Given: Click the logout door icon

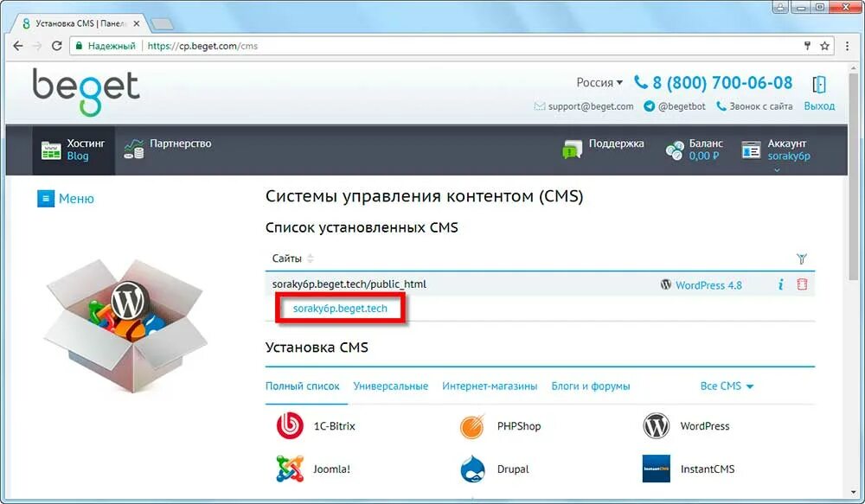Looking at the screenshot, I should (819, 85).
